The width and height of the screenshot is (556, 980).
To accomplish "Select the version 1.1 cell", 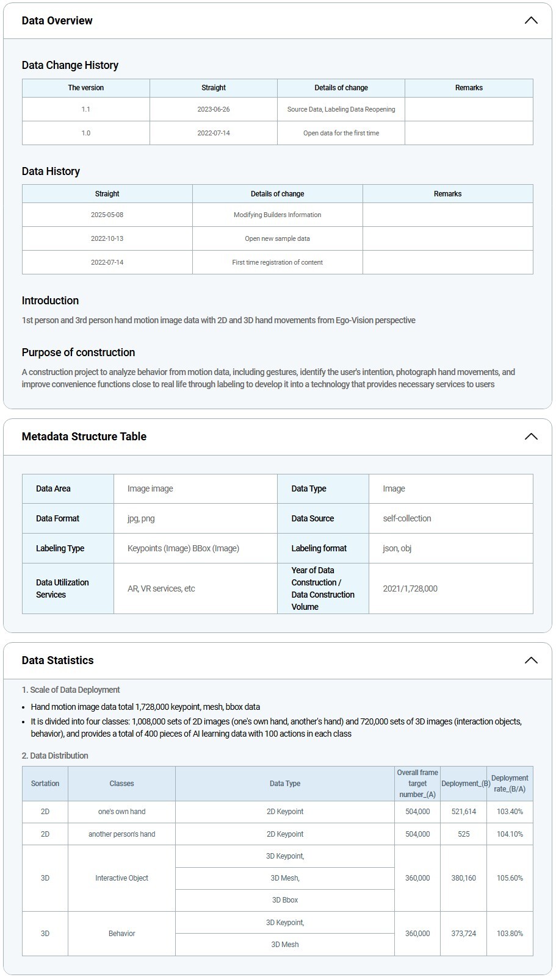I will [85, 109].
